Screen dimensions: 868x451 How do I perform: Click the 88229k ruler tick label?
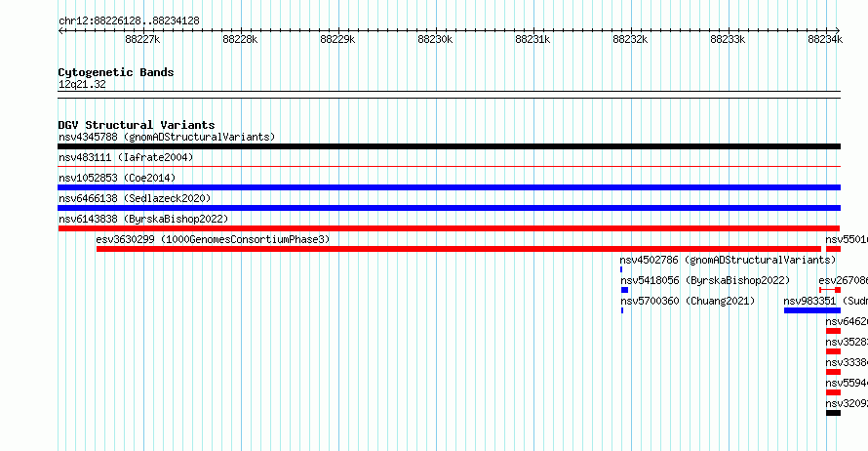tap(337, 39)
